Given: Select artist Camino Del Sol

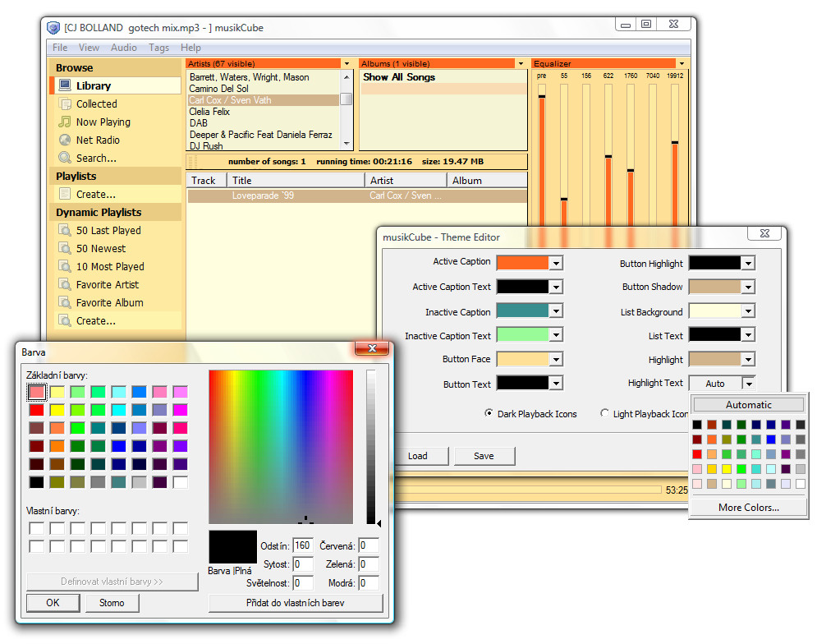Looking at the screenshot, I should (x=263, y=89).
